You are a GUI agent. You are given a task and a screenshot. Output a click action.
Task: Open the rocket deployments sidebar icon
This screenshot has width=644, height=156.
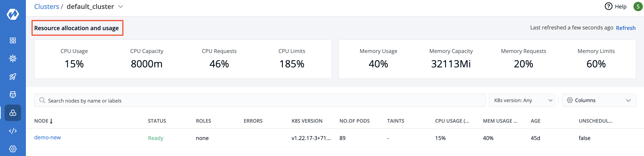(x=13, y=77)
